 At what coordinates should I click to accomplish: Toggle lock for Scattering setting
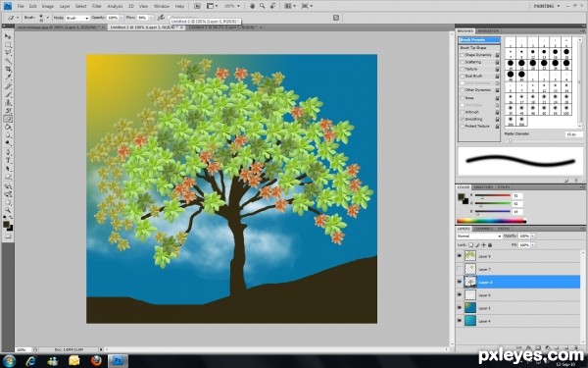pyautogui.click(x=497, y=63)
